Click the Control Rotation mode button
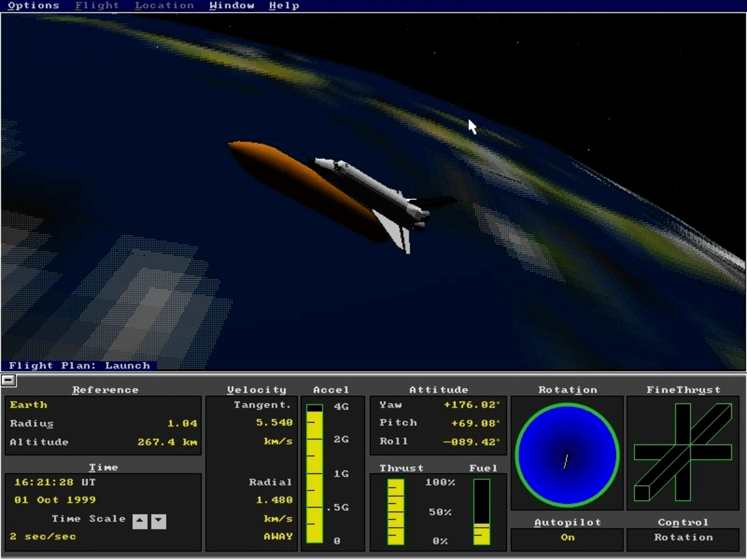This screenshot has height=560, width=747. tap(683, 538)
